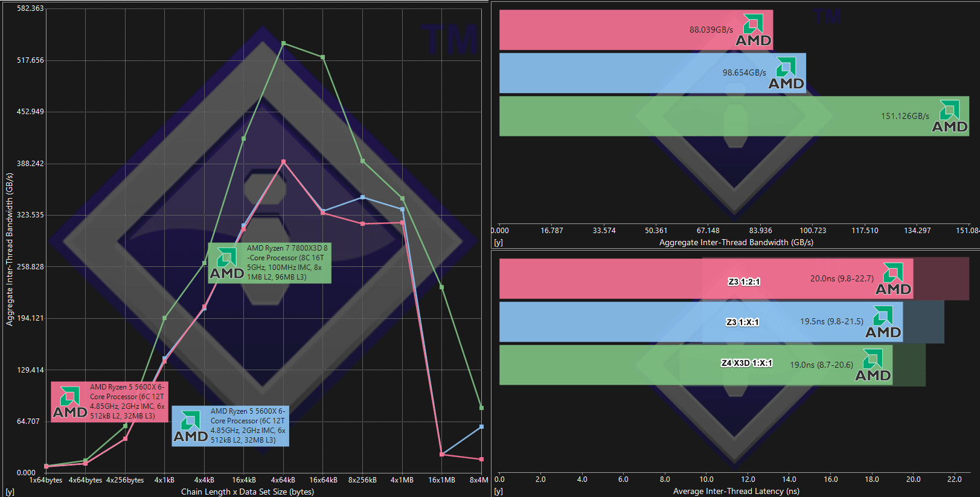Select the AMD logo on the 20.0ns latency bar
The width and height of the screenshot is (980, 497).
point(894,279)
